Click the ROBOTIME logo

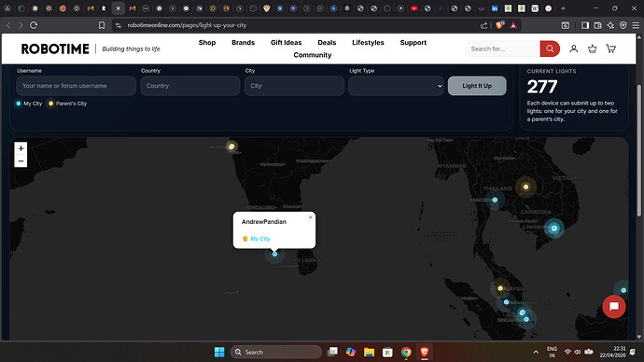(x=55, y=49)
